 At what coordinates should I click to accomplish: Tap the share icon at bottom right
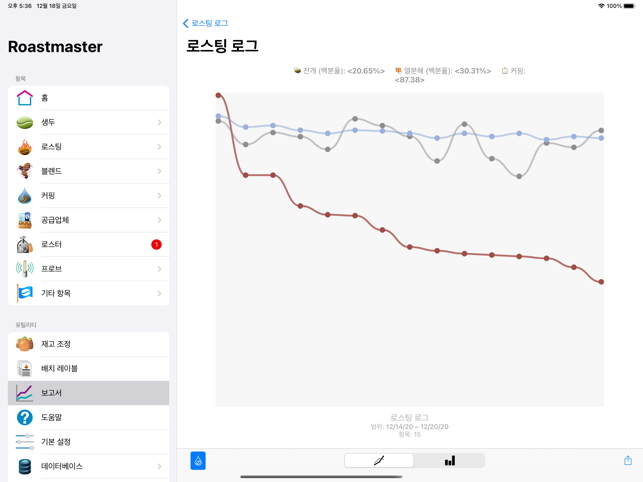pos(628,460)
